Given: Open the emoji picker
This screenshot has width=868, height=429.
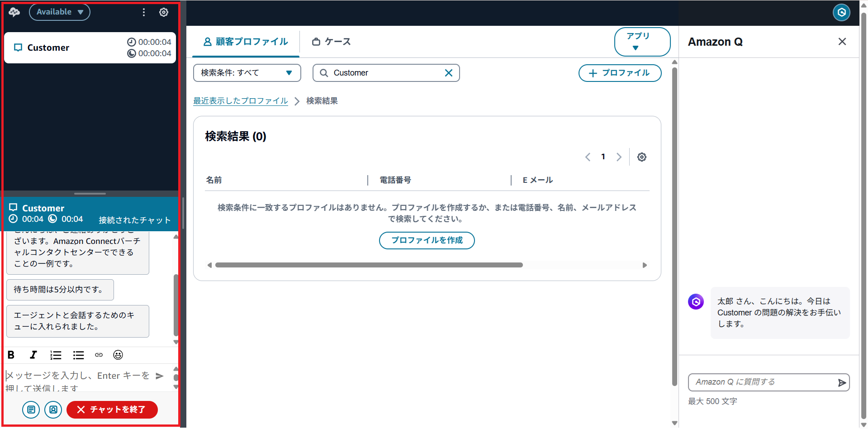Looking at the screenshot, I should coord(118,355).
